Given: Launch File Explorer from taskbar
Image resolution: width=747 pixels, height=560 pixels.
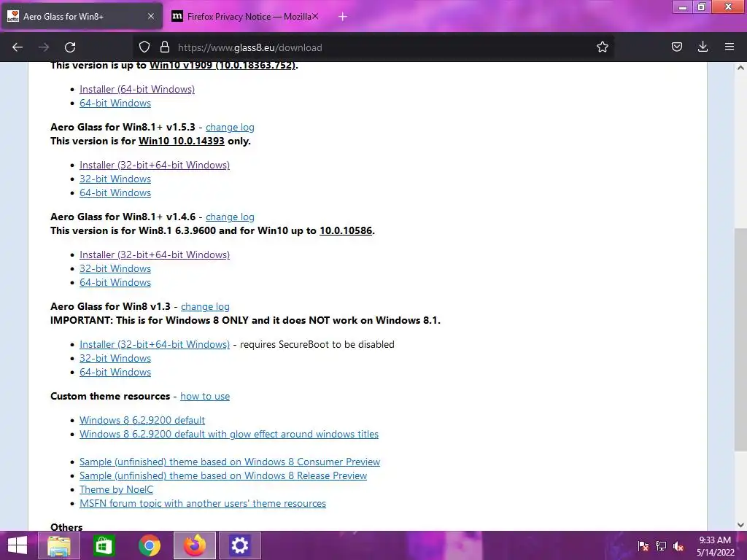Looking at the screenshot, I should click(59, 545).
